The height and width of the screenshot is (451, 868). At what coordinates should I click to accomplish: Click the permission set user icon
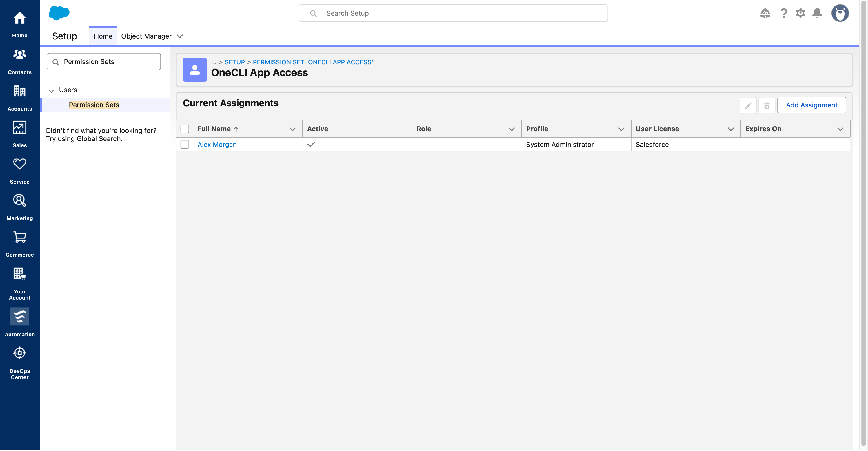click(x=195, y=70)
